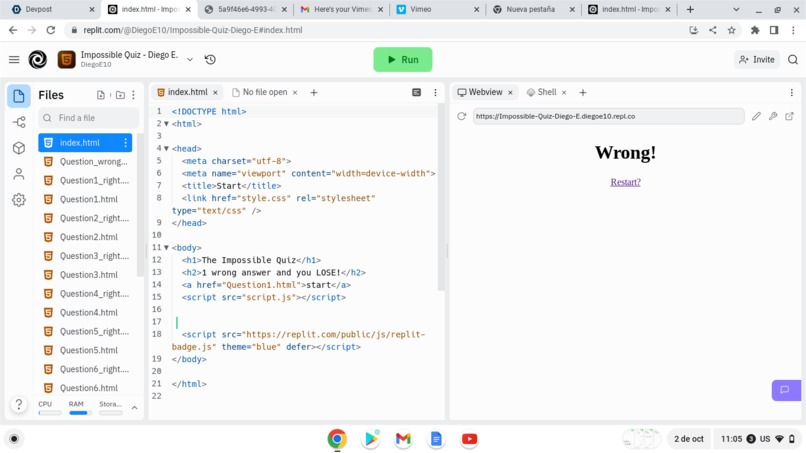Open webview pane three-dot menu
Viewport: 806px width, 453px height.
click(792, 93)
